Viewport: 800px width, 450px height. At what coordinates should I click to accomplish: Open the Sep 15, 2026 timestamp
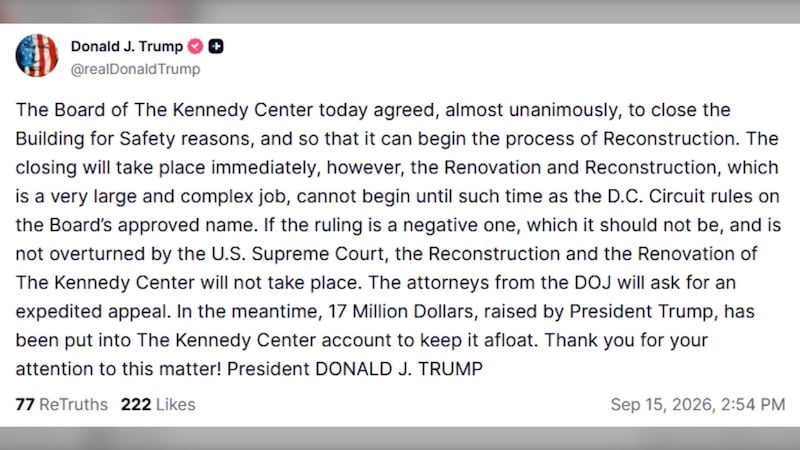click(697, 405)
